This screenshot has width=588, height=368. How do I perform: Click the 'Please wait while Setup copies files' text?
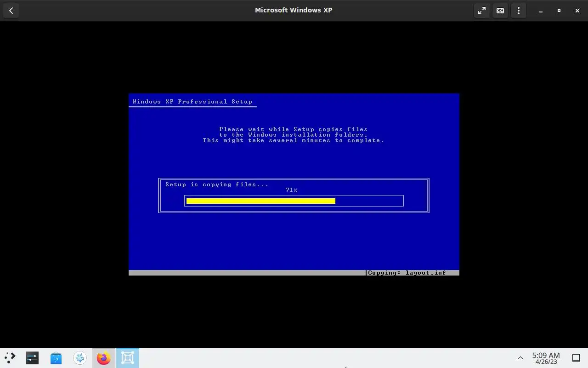294,129
